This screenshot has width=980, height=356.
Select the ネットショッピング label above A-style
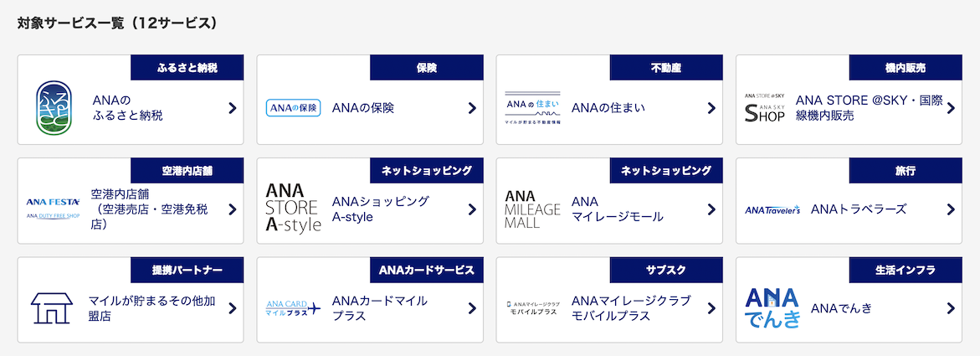click(427, 170)
